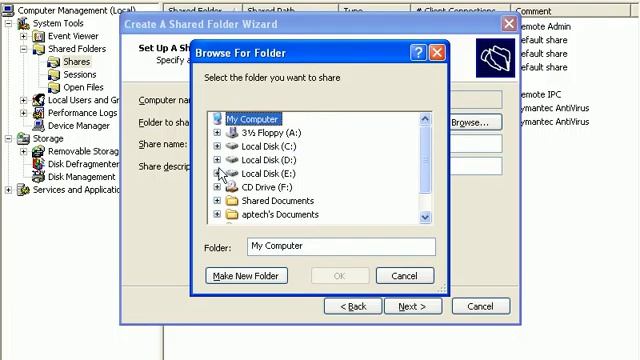
Task: Expand the CD Drive (F:) node
Action: click(x=217, y=187)
